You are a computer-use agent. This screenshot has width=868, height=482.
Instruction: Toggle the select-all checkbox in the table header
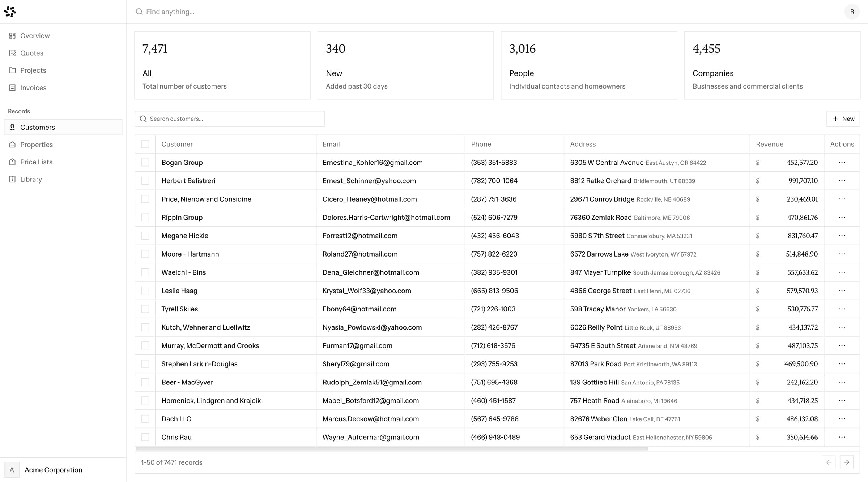(145, 144)
